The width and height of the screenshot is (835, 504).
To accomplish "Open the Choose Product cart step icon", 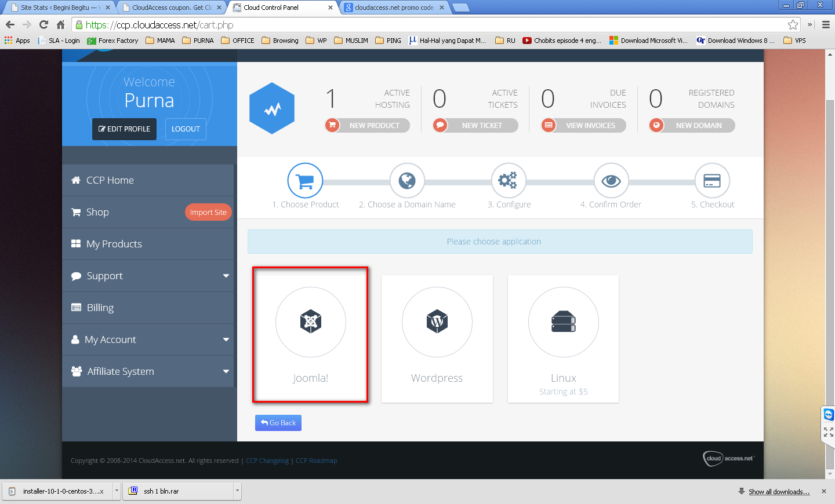I will pos(305,181).
